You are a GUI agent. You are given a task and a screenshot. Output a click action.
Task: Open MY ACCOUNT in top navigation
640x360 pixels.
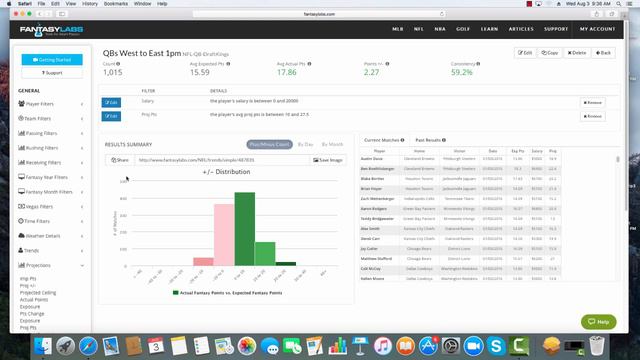click(597, 29)
